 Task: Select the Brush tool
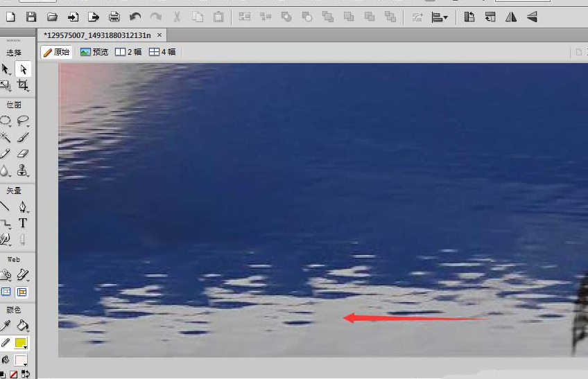tap(23, 137)
